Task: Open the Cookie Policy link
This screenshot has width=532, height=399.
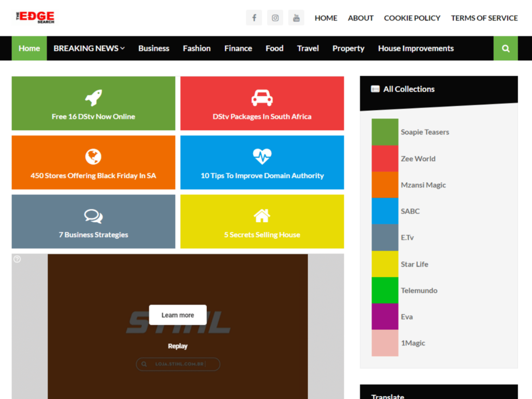Action: click(412, 18)
